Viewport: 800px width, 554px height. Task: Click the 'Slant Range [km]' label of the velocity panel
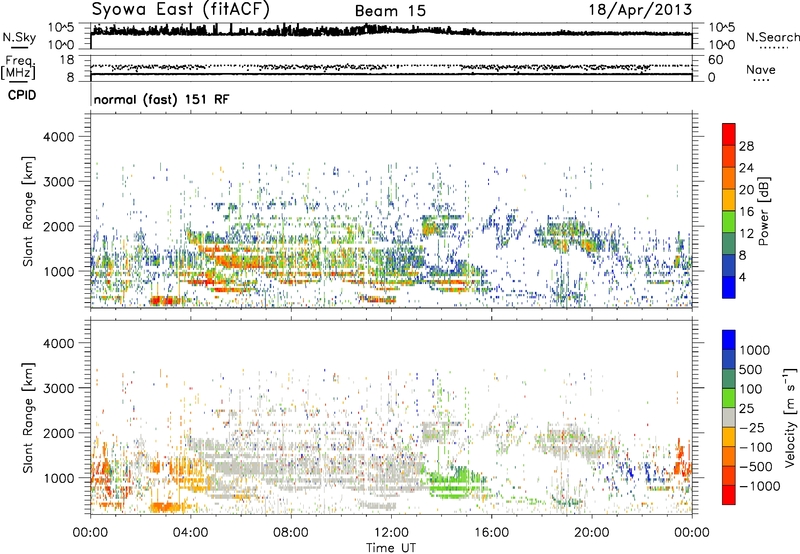coord(28,418)
